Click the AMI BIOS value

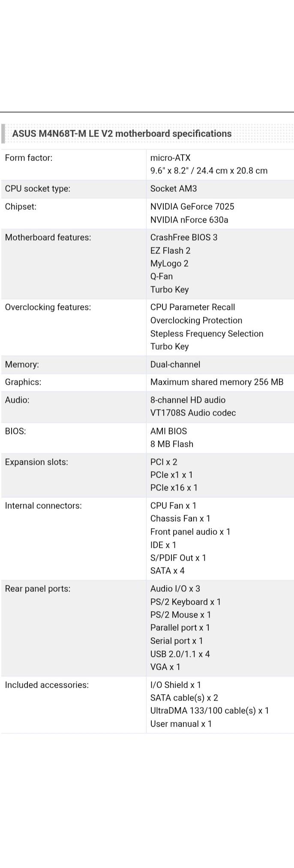[168, 431]
